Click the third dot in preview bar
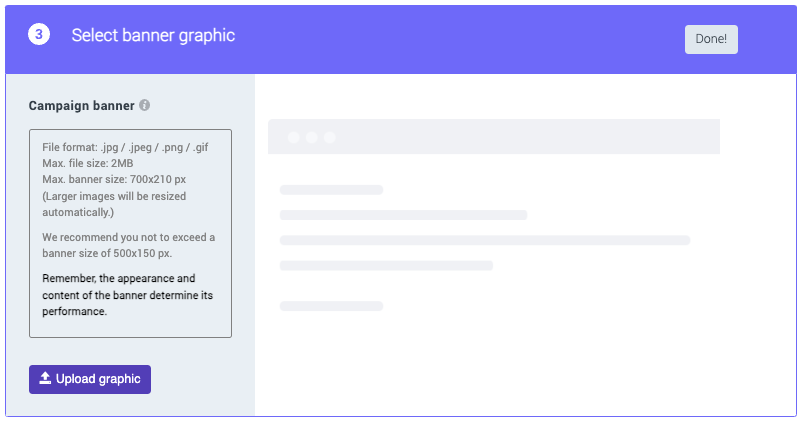 (330, 137)
